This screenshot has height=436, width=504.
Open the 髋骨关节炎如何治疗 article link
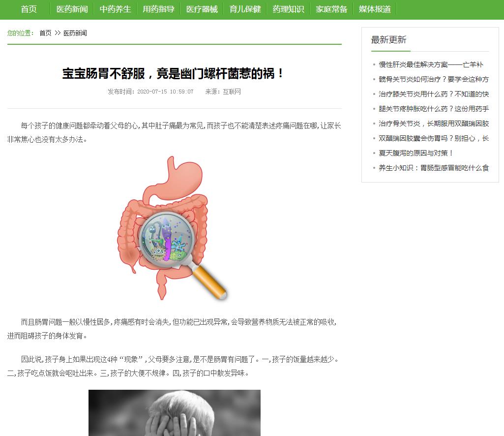[434, 79]
